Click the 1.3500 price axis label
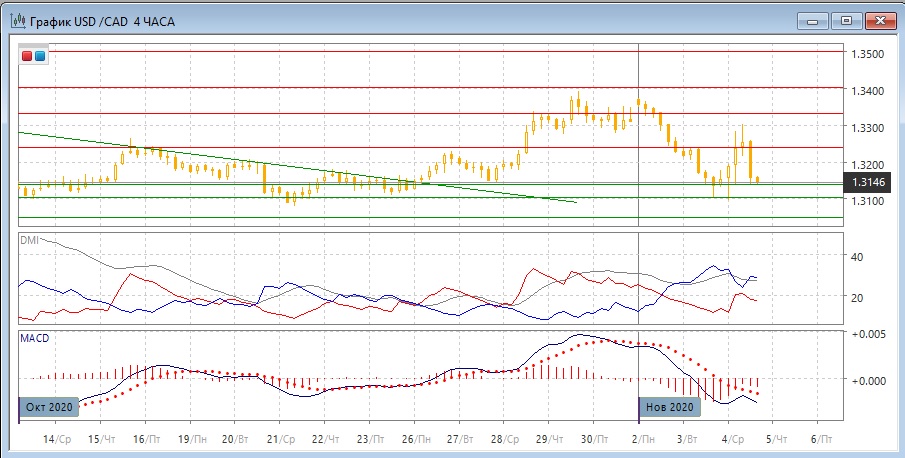Screen dimensions: 905x458 pos(867,54)
